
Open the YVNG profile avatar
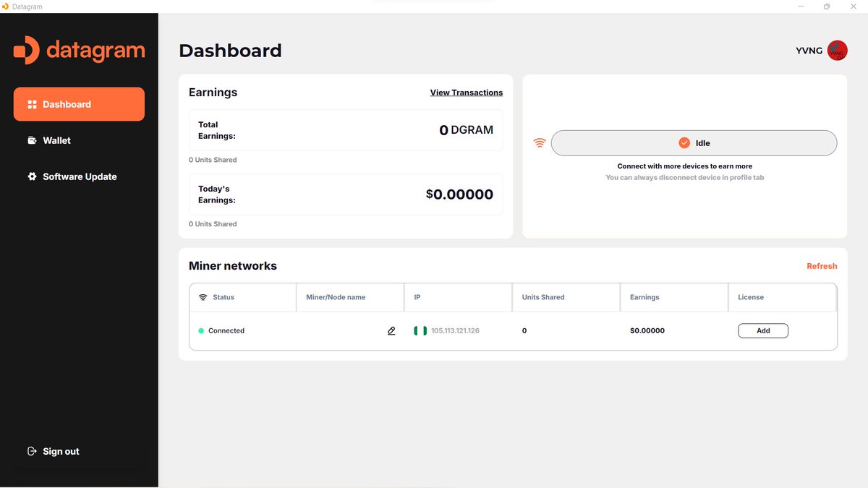point(837,50)
